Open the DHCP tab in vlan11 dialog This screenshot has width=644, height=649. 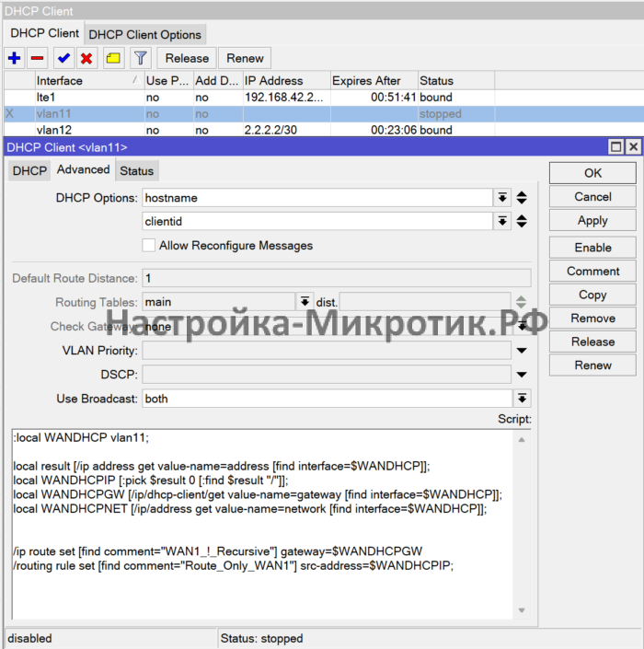point(29,171)
